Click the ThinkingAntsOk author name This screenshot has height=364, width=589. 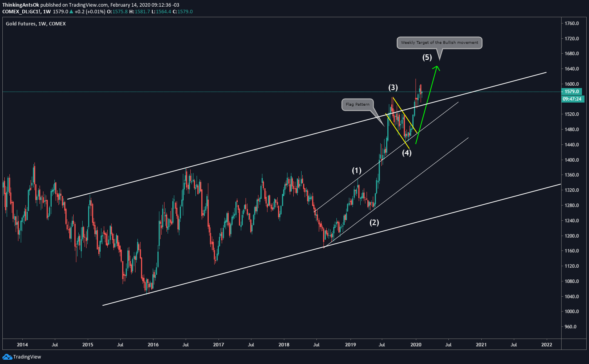[x=21, y=5]
